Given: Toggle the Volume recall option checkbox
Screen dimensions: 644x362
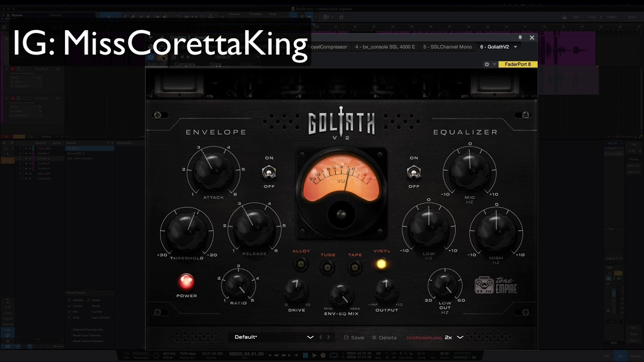Looking at the screenshot, I should (69, 306).
